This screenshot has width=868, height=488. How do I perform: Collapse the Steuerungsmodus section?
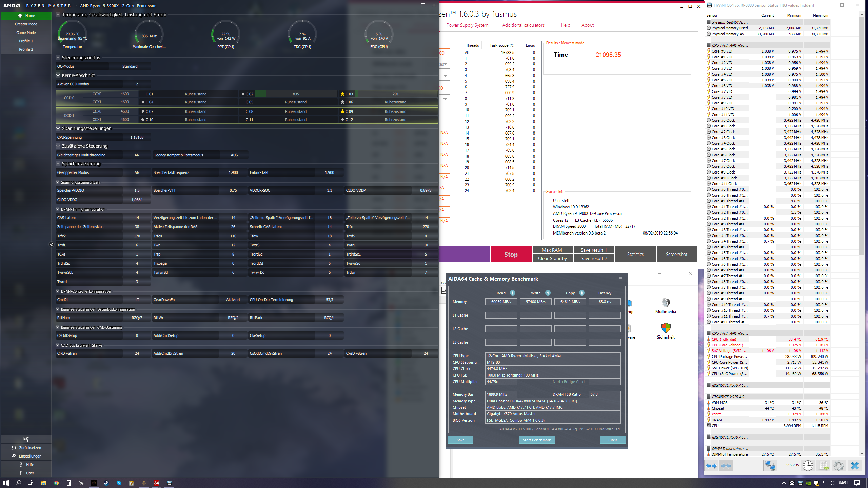58,58
